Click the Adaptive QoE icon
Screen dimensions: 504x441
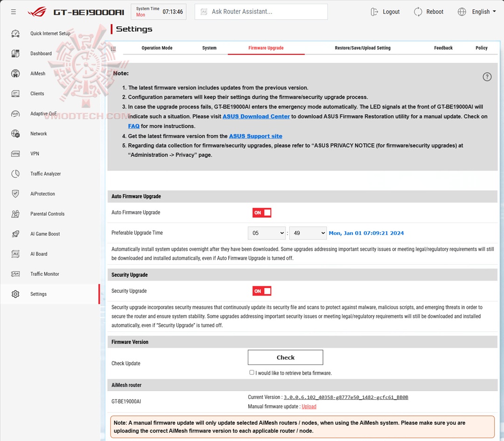pyautogui.click(x=15, y=114)
